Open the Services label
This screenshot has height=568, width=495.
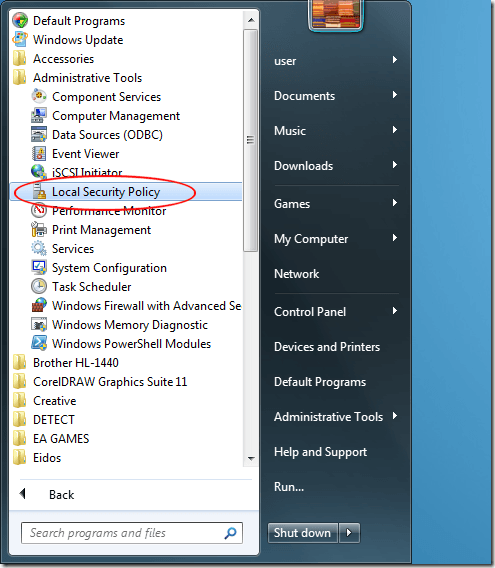(73, 248)
